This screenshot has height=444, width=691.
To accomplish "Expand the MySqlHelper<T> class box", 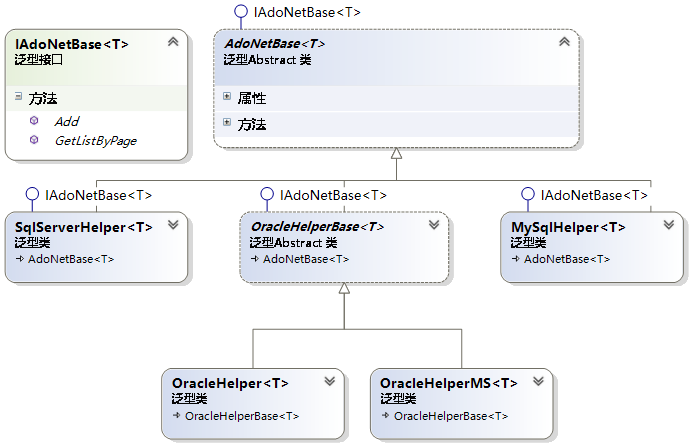I will (x=669, y=225).
